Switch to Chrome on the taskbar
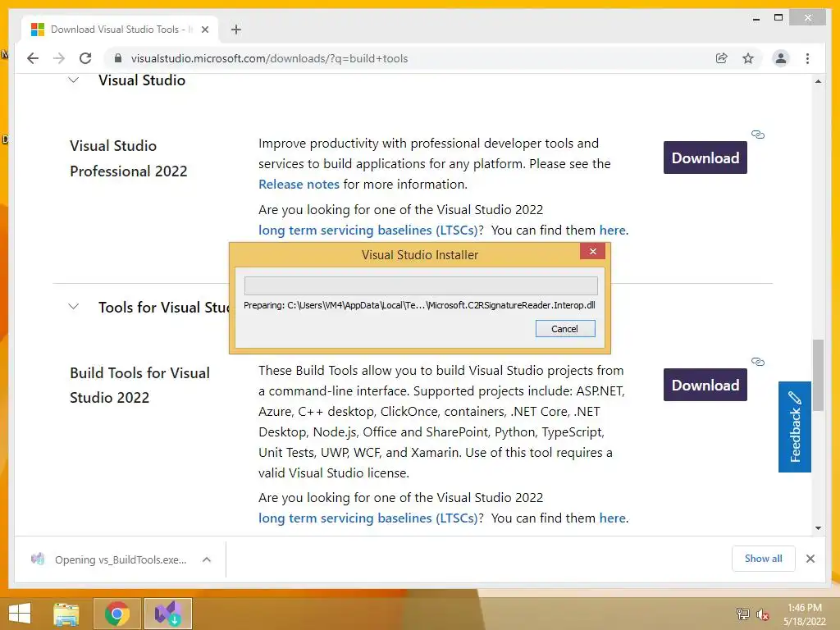The image size is (840, 630). (116, 614)
